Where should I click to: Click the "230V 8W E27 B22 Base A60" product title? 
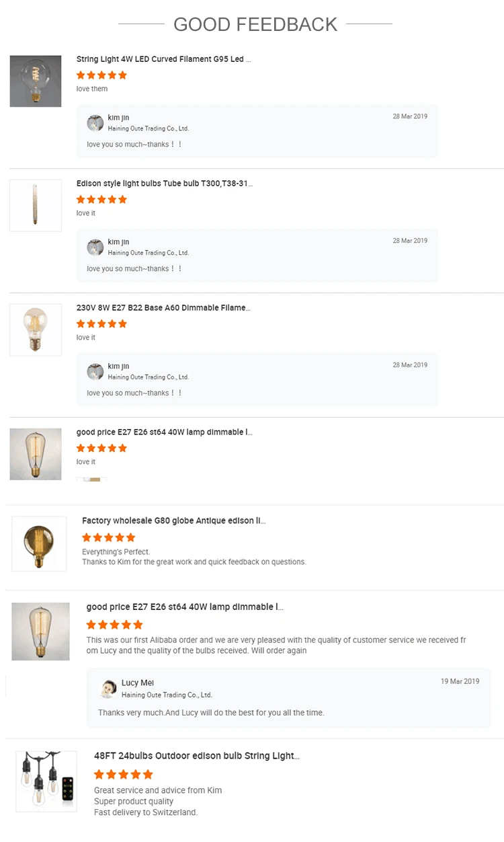(163, 308)
